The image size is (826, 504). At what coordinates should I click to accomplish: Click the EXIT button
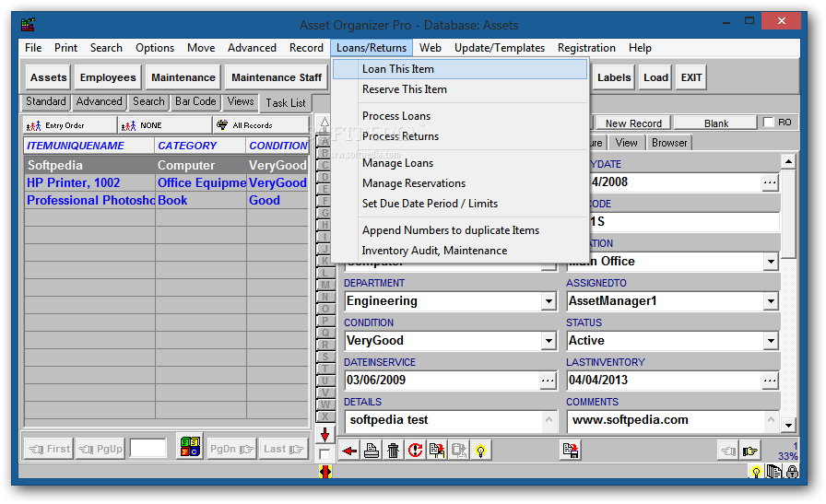click(691, 78)
